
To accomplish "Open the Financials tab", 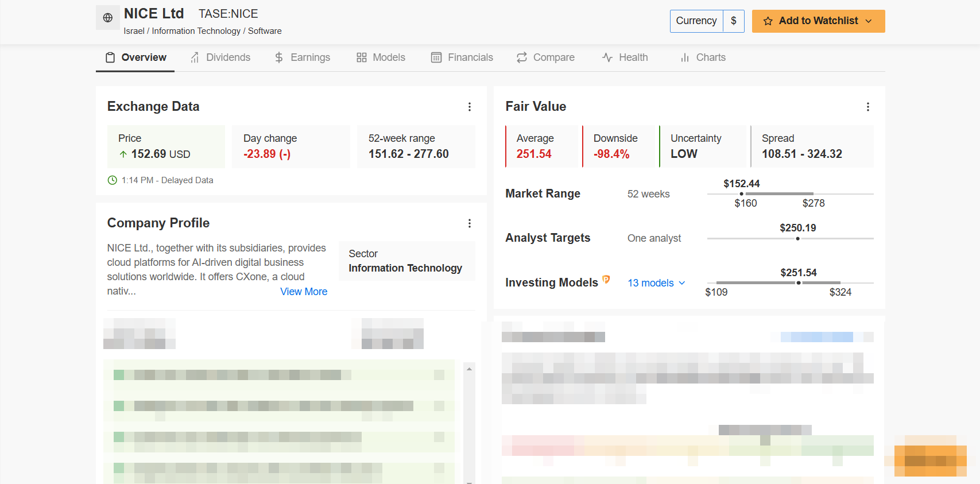I will [462, 57].
